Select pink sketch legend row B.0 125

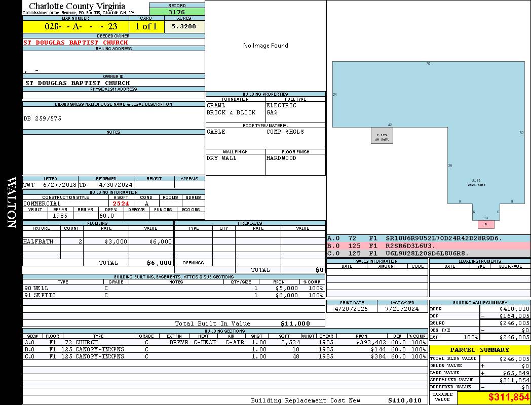(x=429, y=246)
